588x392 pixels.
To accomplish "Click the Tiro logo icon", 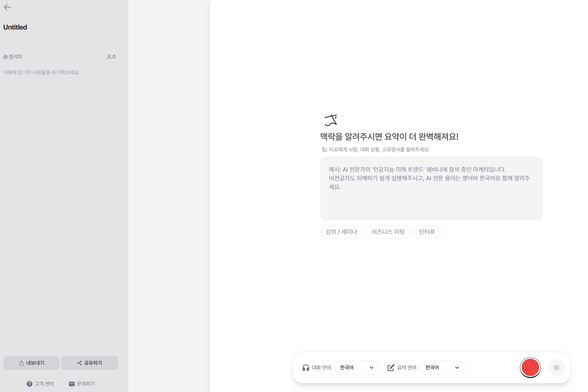I will pyautogui.click(x=331, y=120).
